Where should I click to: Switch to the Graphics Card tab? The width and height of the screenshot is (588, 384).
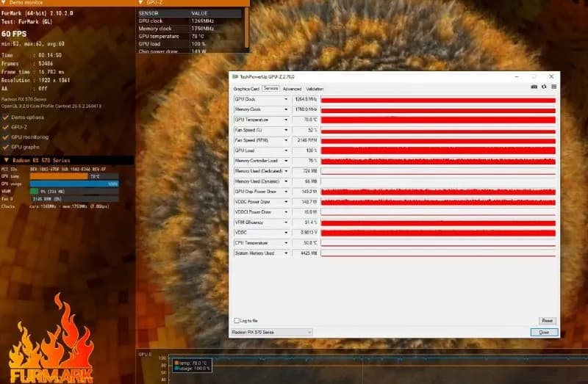tap(246, 89)
